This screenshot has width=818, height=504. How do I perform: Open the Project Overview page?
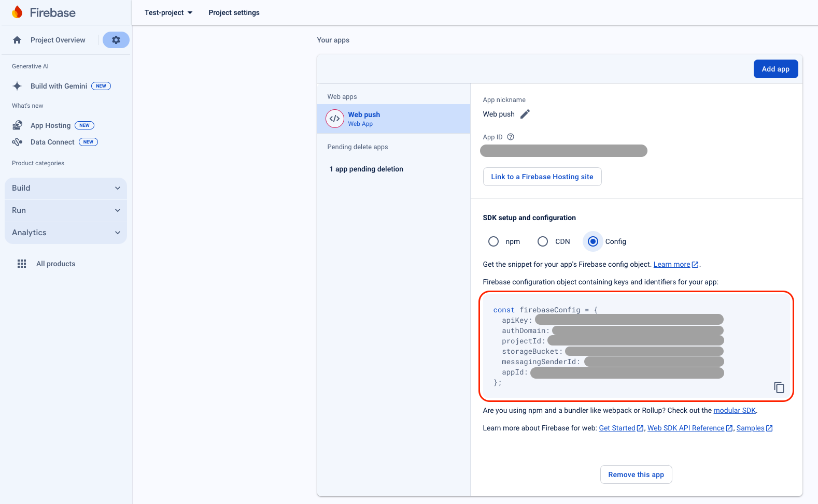tap(58, 40)
